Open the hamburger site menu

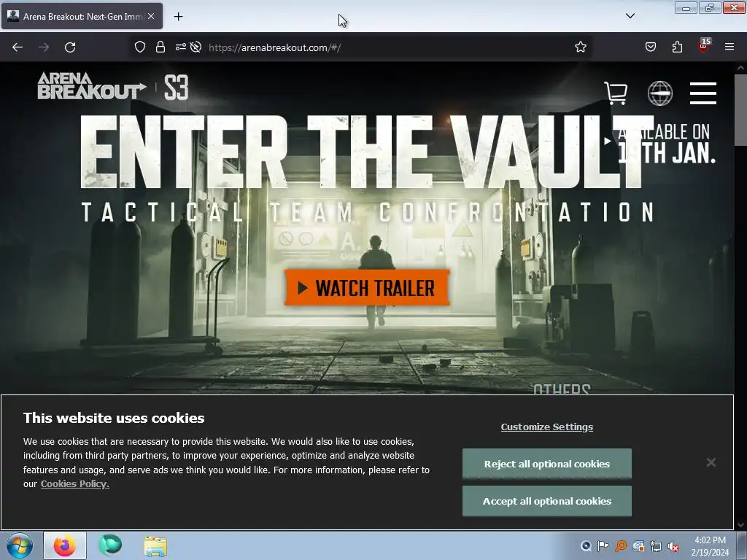703,93
